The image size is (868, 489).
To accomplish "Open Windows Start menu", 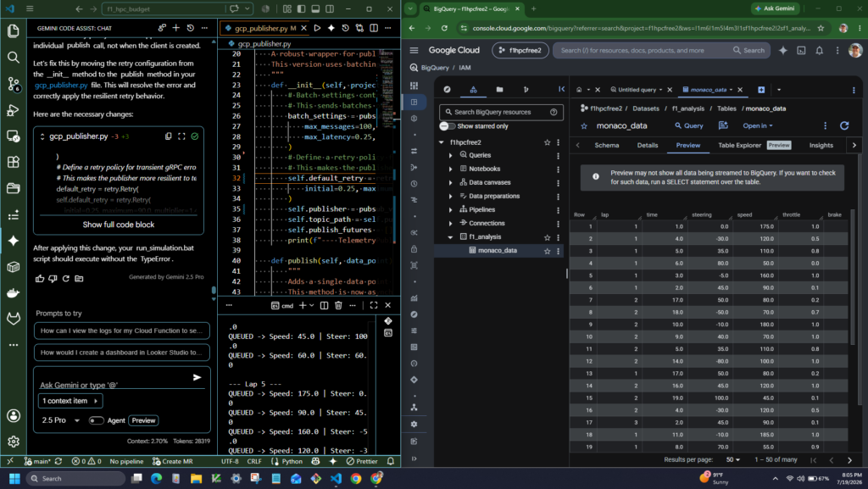I will pyautogui.click(x=14, y=479).
